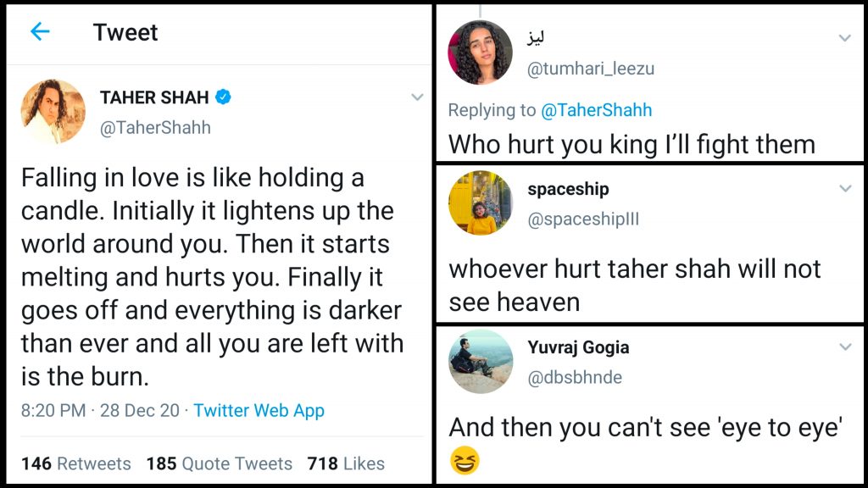The image size is (868, 488).
Task: Open the chevron menu on spaceship's reply
Action: (x=844, y=188)
